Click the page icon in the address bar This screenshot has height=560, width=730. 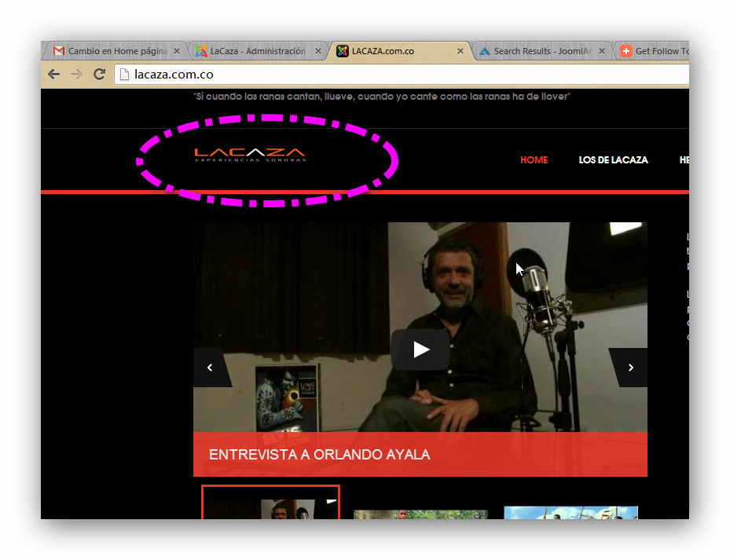pyautogui.click(x=124, y=75)
